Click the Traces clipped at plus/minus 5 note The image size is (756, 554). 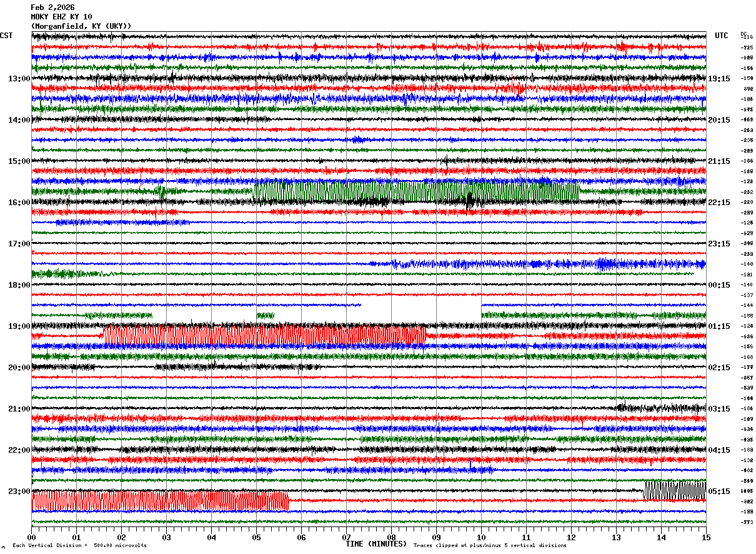490,546
